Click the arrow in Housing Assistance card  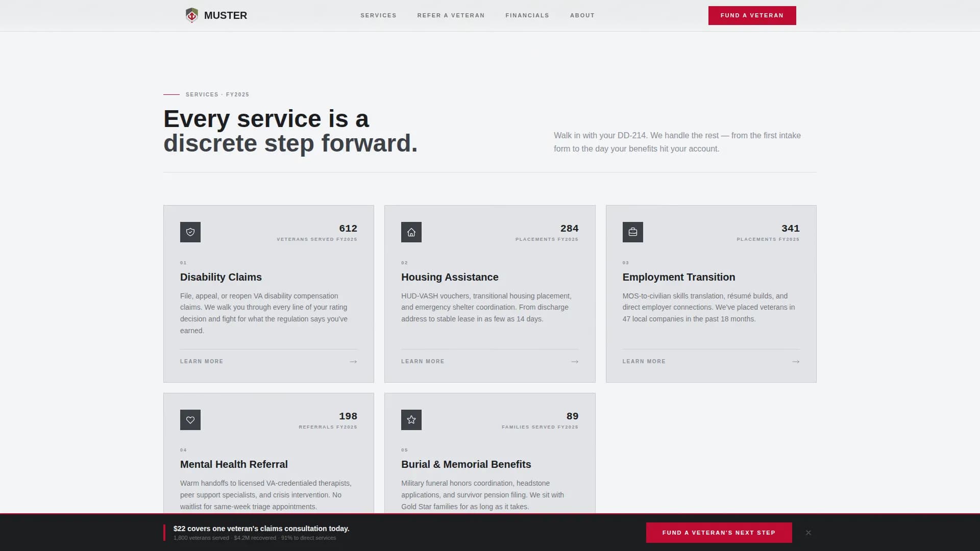pos(575,361)
